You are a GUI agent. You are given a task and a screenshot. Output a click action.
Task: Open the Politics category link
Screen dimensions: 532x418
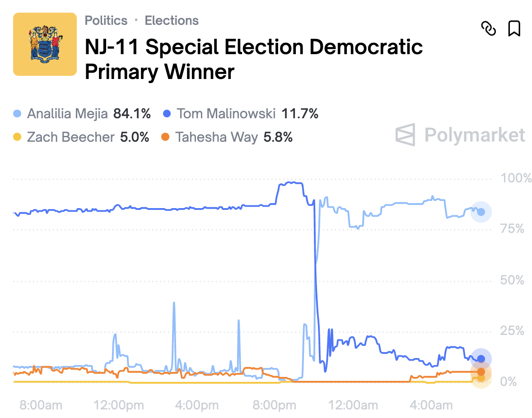(106, 21)
